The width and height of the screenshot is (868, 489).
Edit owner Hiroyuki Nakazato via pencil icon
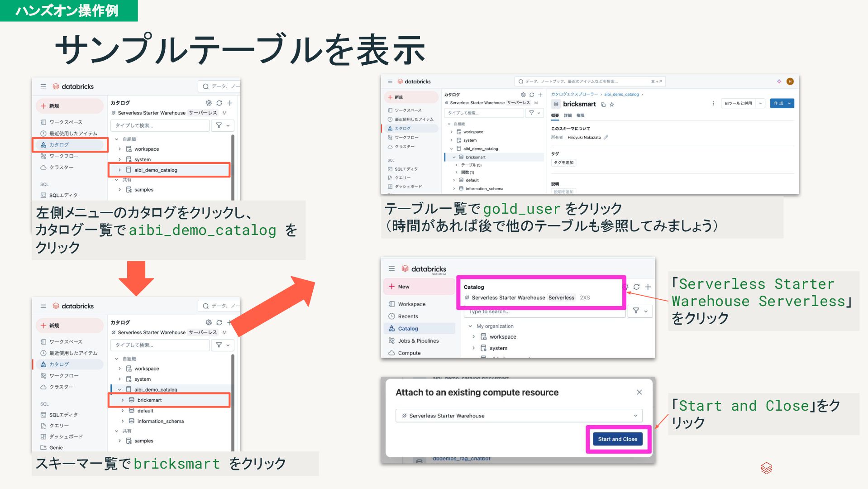tap(606, 137)
